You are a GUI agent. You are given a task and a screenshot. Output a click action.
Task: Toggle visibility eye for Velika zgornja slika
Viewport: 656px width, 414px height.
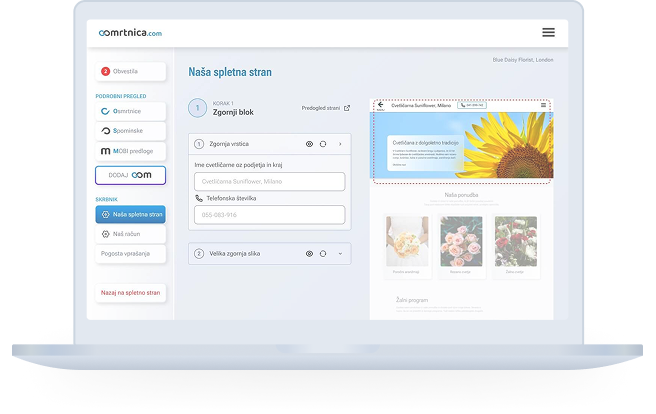pos(309,254)
